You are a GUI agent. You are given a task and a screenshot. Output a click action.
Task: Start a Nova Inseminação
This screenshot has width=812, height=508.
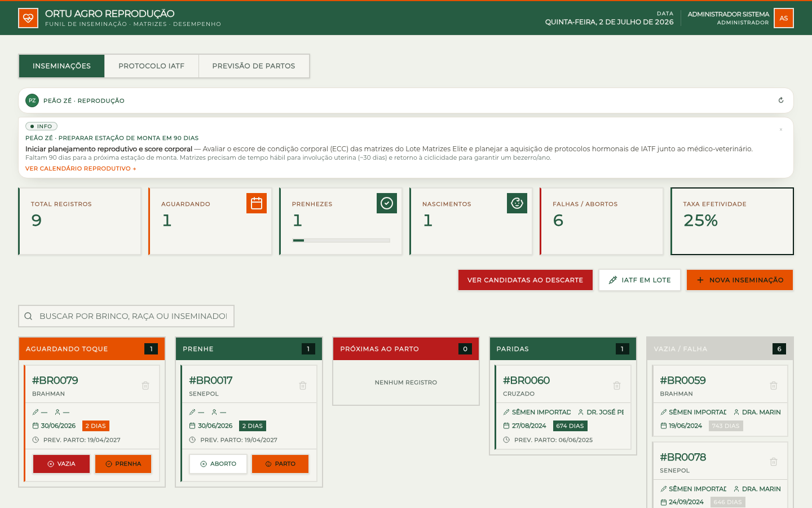(x=740, y=280)
